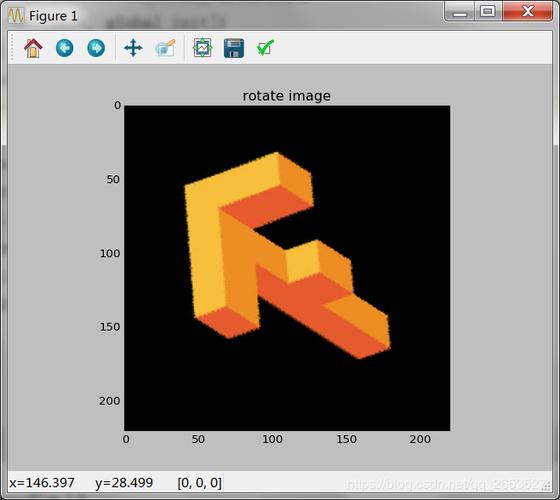Activate the Pan axes tool
This screenshot has height=500, width=560.
pos(133,48)
